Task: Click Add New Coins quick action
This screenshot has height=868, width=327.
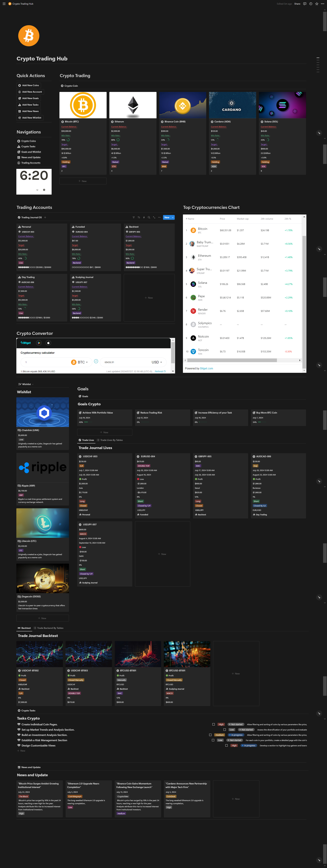Action: tap(29, 85)
